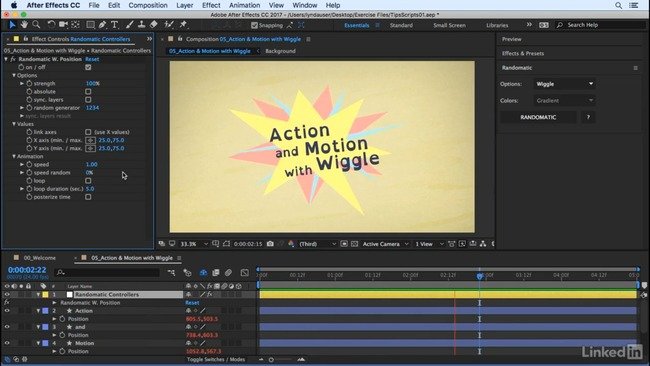
Task: Toggle the shy layers hide icon
Action: click(x=203, y=272)
